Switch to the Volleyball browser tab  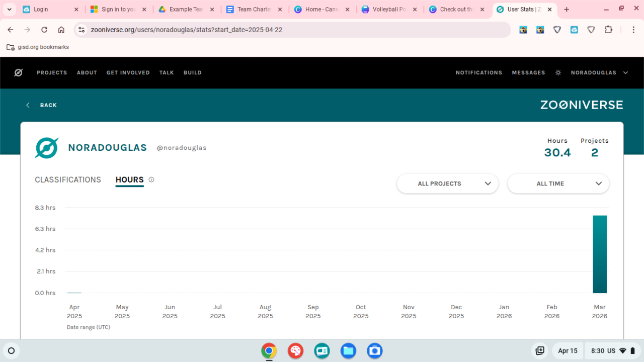point(389,10)
